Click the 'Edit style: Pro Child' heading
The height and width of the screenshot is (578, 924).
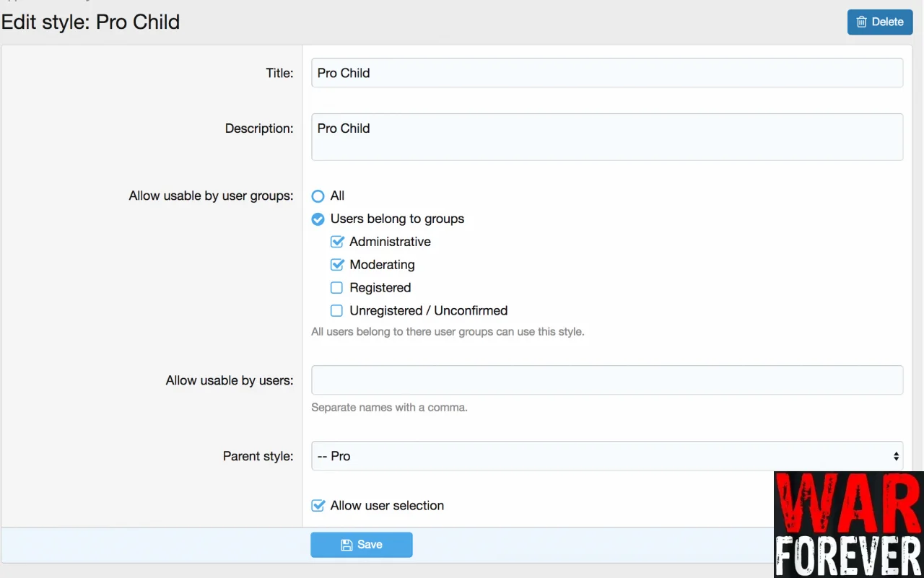pyautogui.click(x=91, y=22)
